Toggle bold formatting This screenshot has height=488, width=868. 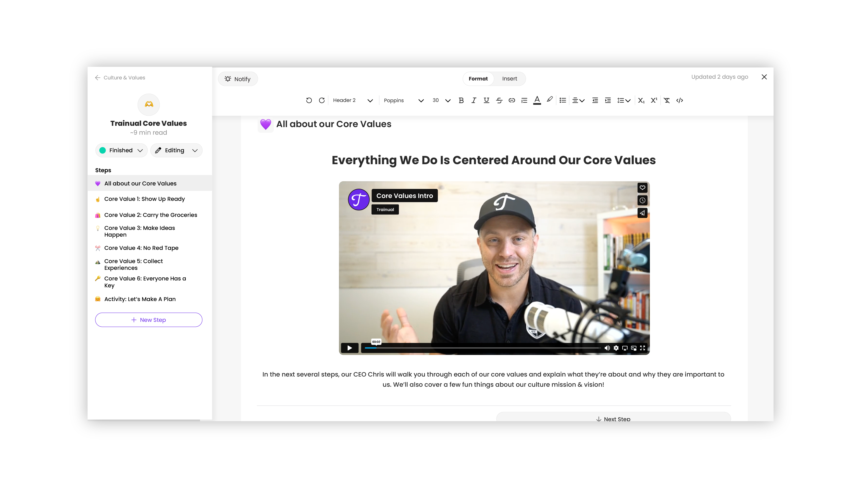pyautogui.click(x=461, y=100)
